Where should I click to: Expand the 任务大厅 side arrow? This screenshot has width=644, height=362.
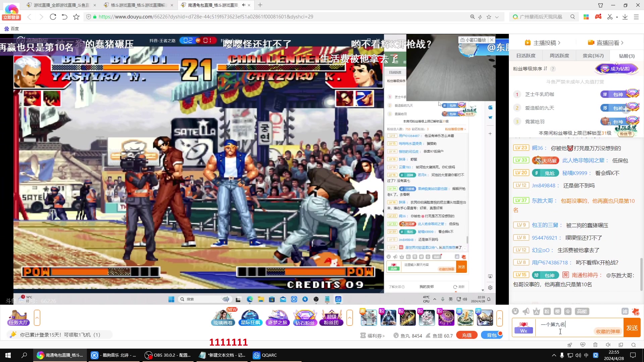click(x=37, y=318)
